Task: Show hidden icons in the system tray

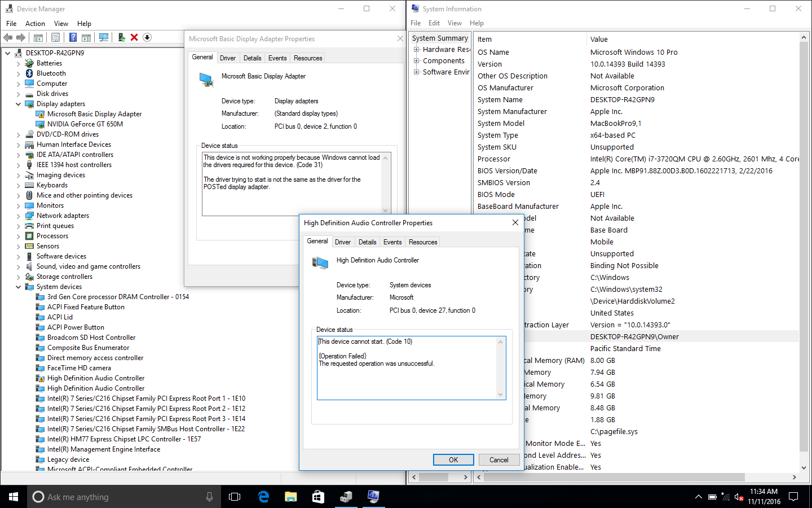Action: tap(698, 497)
